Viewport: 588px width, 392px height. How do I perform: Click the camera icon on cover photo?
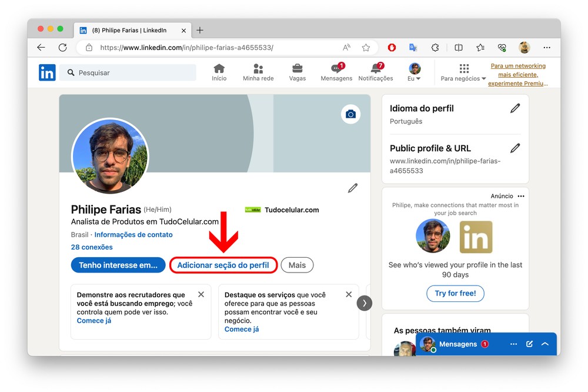350,114
